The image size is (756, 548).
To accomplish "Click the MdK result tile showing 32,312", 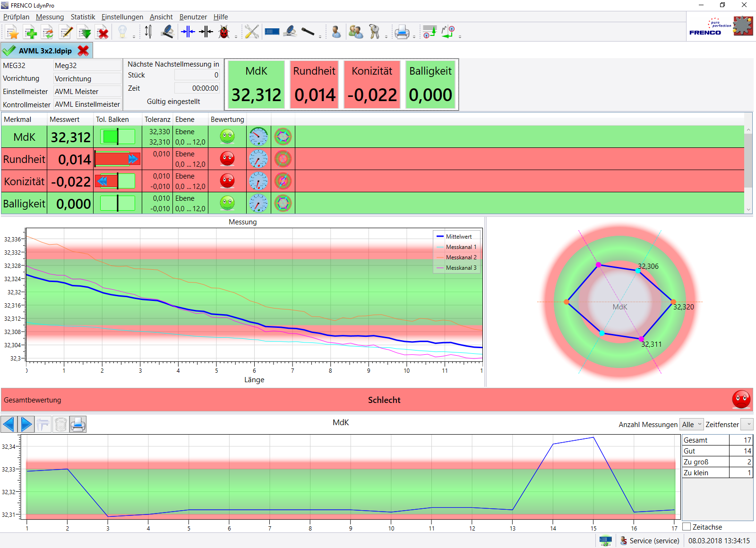I will 256,85.
